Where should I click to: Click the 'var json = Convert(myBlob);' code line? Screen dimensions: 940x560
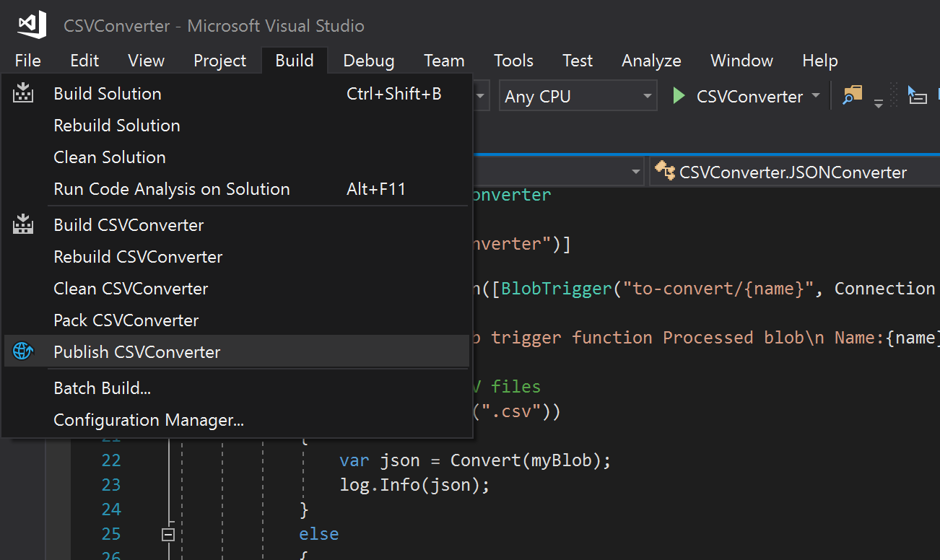tap(475, 460)
